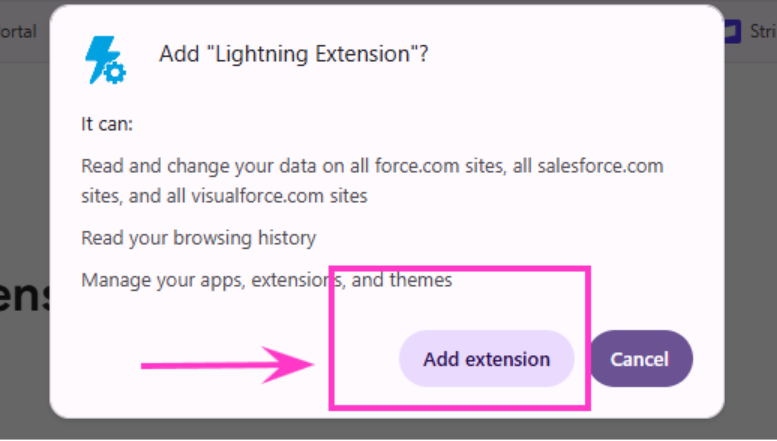This screenshot has height=441, width=777.
Task: Select the Add "Lightning Extension"? title
Action: click(x=293, y=54)
